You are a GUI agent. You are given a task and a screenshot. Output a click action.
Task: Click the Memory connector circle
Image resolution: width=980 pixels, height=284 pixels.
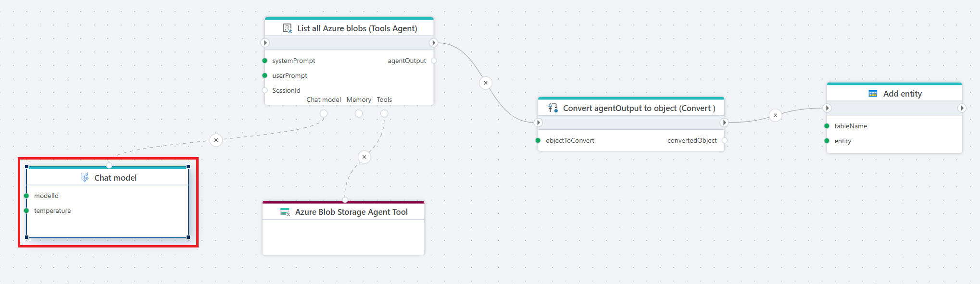pos(359,113)
